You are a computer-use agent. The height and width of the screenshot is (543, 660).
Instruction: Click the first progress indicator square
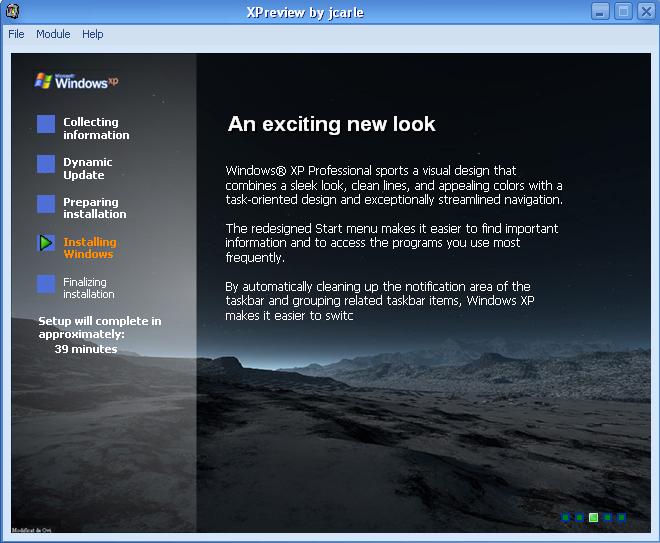566,517
